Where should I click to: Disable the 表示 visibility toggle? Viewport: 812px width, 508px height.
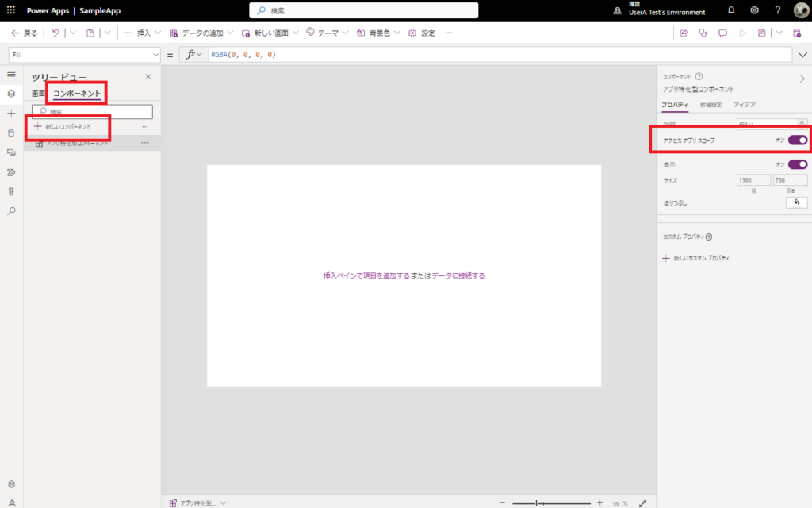799,164
